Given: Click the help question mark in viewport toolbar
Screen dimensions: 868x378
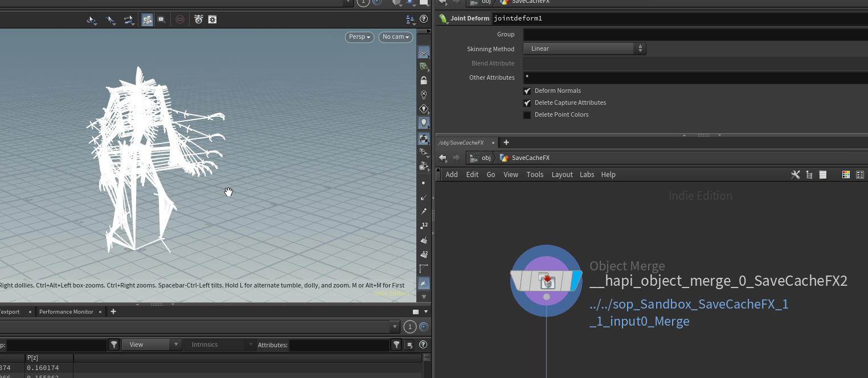Looking at the screenshot, I should 423,19.
